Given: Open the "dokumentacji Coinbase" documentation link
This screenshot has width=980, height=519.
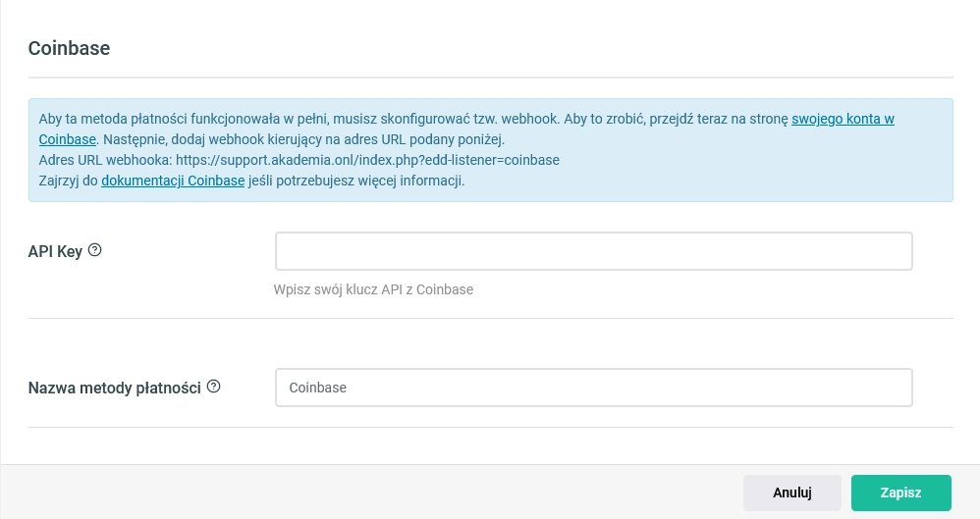Looking at the screenshot, I should pyautogui.click(x=173, y=181).
